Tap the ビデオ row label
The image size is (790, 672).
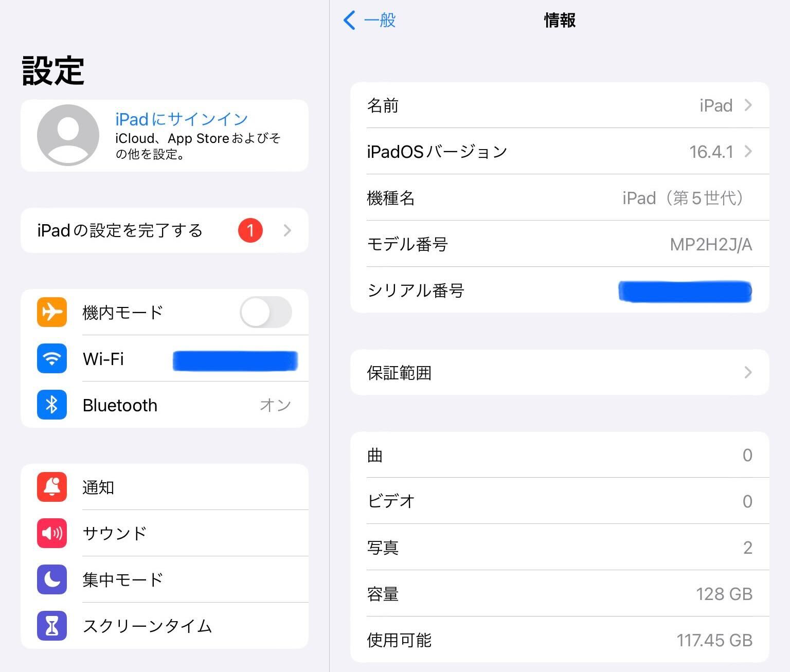click(x=391, y=501)
